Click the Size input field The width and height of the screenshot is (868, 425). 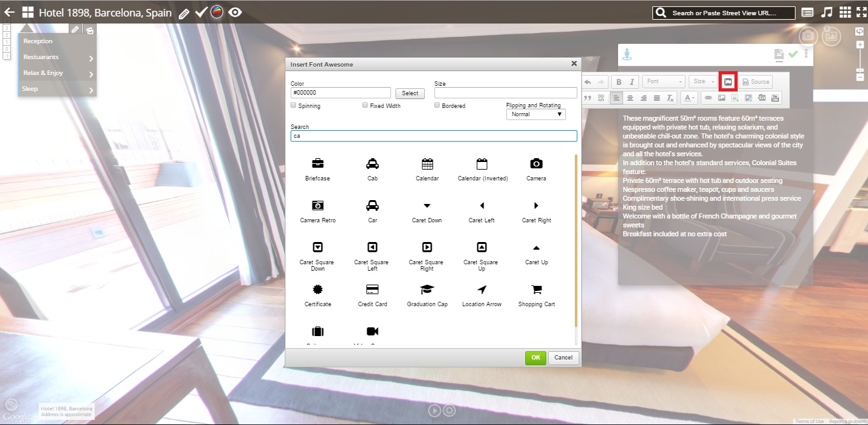(x=506, y=93)
